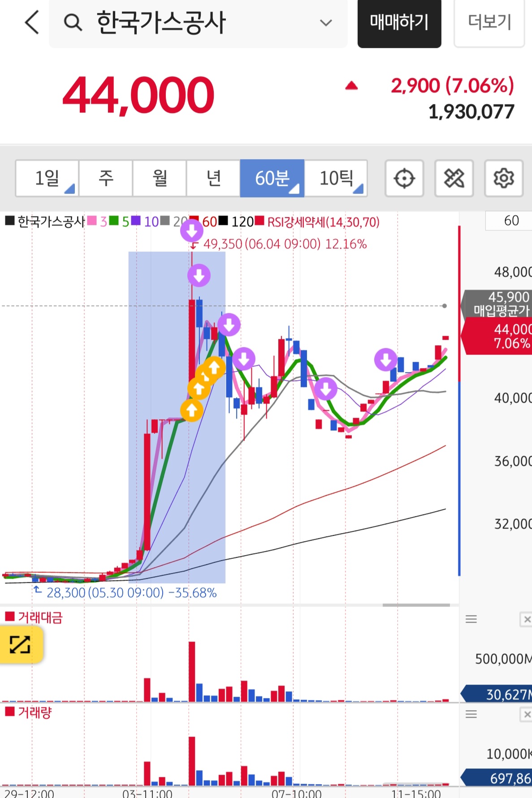Tap the 44,000 7.06% current price tag
The height and width of the screenshot is (798, 532).
coord(497,336)
